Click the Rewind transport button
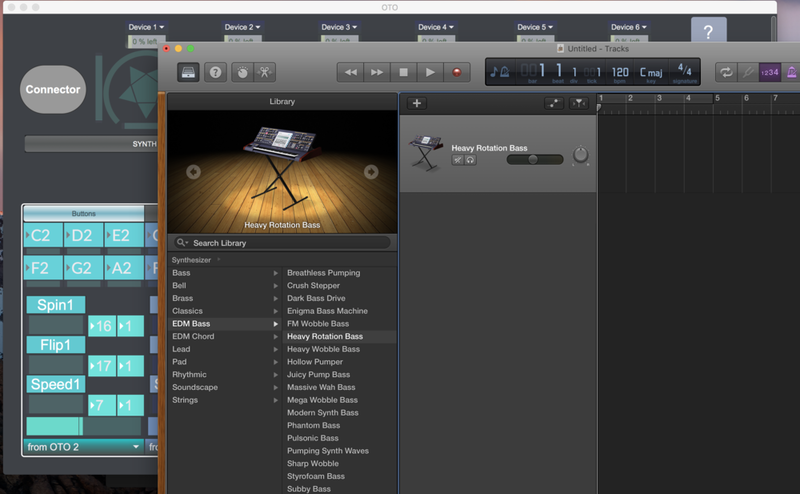800x494 pixels. click(349, 72)
